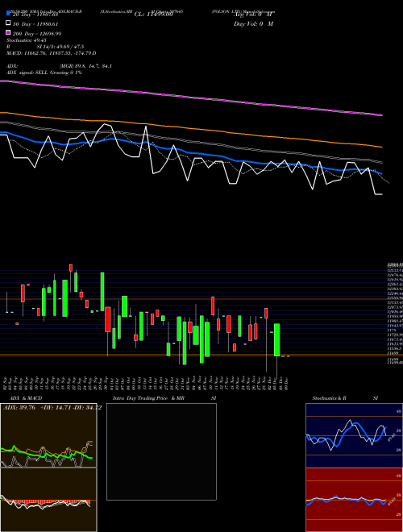Viewport: 403px width, 532px height.
Task: Select the '50 Day = 11980.61' legend text
Action: [35, 23]
